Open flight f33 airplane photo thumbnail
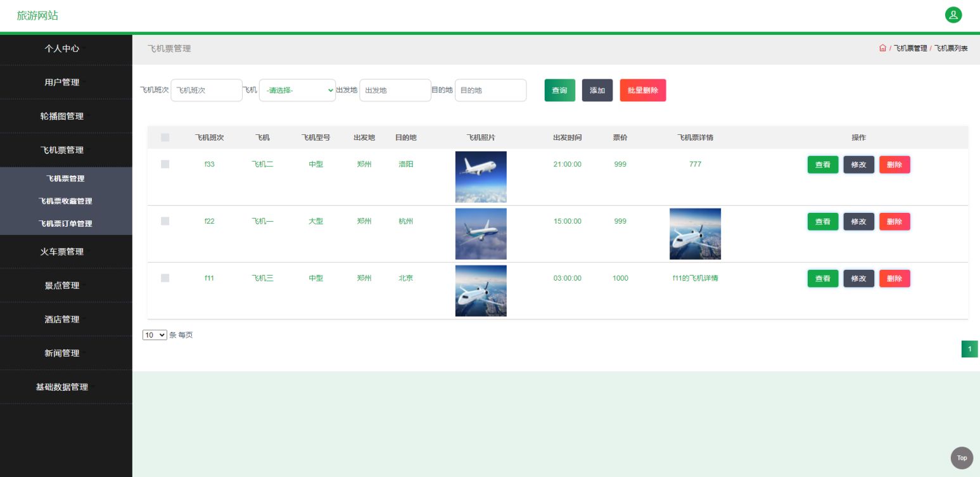The width and height of the screenshot is (980, 477). (481, 177)
